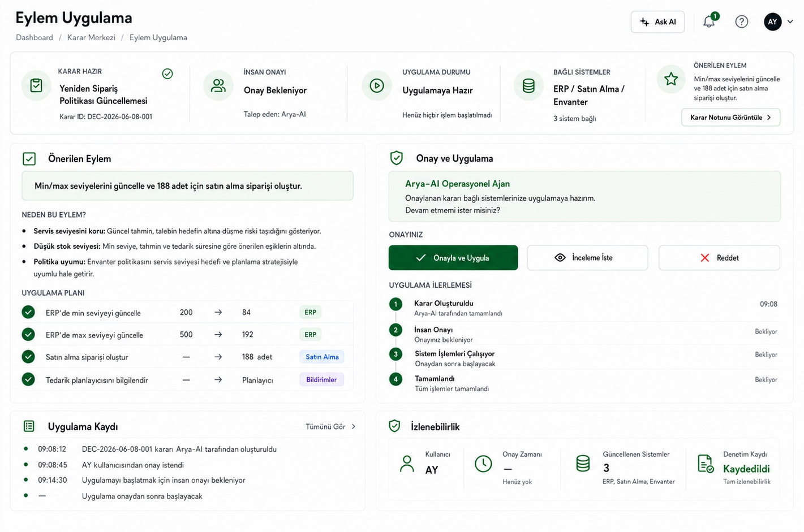Image resolution: width=804 pixels, height=532 pixels.
Task: Click the Onayla ve Uygula button
Action: point(453,258)
